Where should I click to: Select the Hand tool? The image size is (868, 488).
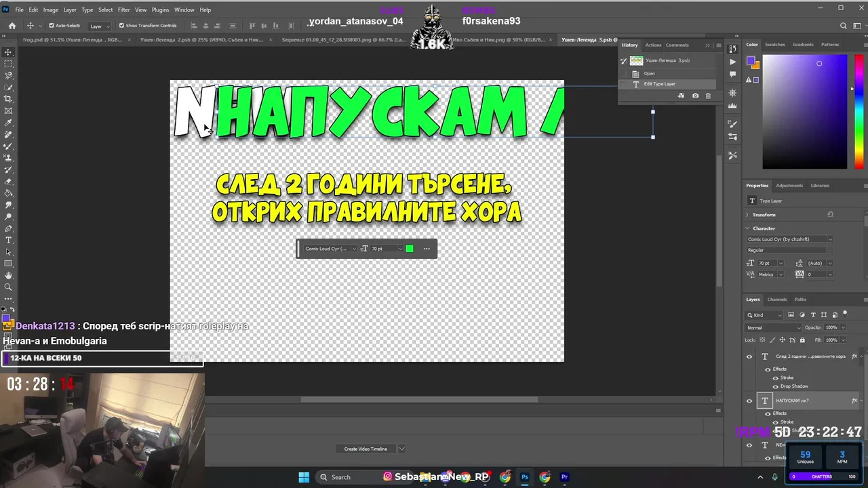[8, 275]
